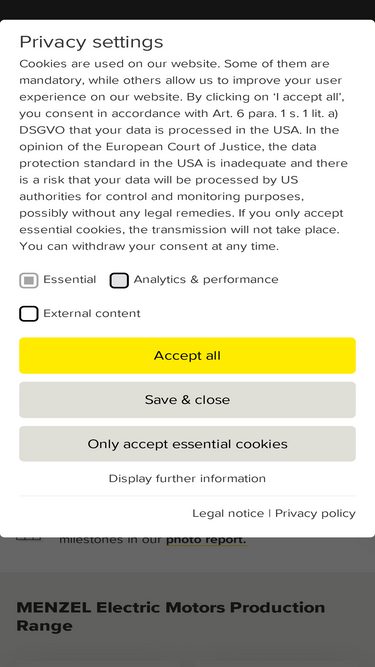Click the Save & close button
The image size is (375, 667).
click(x=188, y=400)
